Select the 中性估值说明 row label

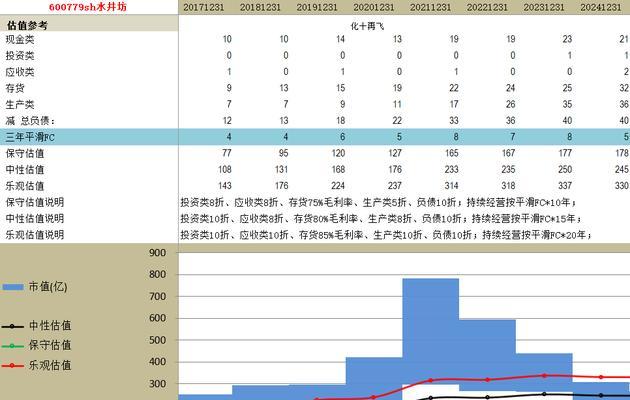tap(35, 218)
